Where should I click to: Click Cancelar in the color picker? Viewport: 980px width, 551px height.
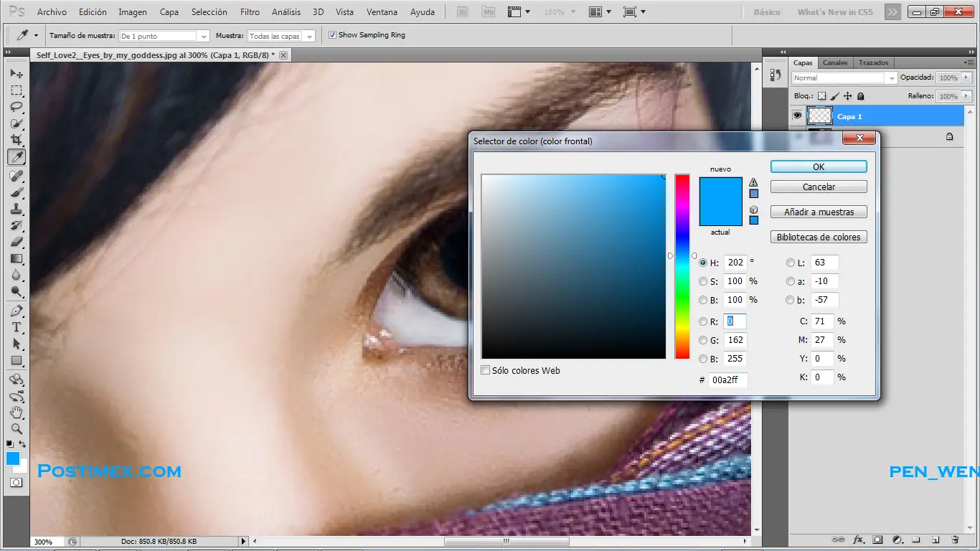[x=819, y=187]
